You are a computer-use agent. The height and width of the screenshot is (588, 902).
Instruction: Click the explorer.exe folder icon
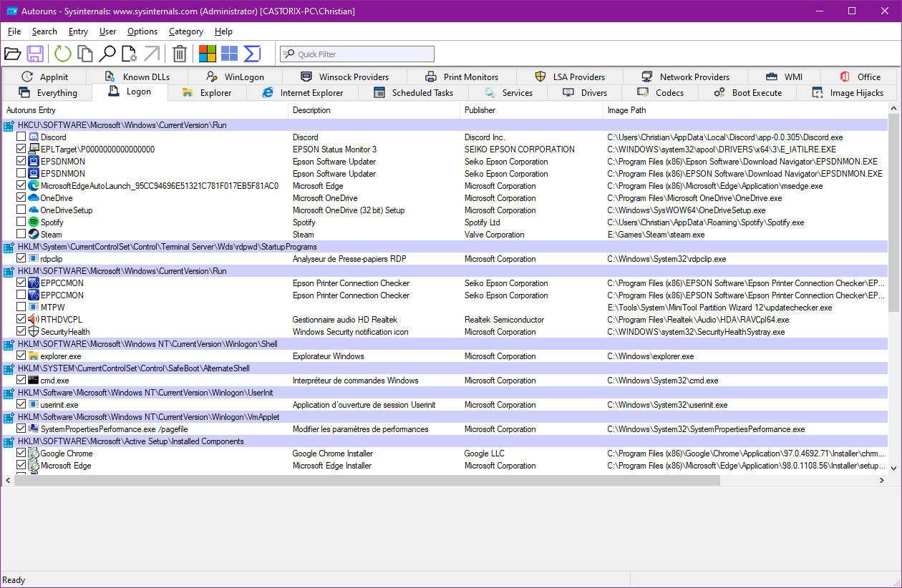[33, 356]
